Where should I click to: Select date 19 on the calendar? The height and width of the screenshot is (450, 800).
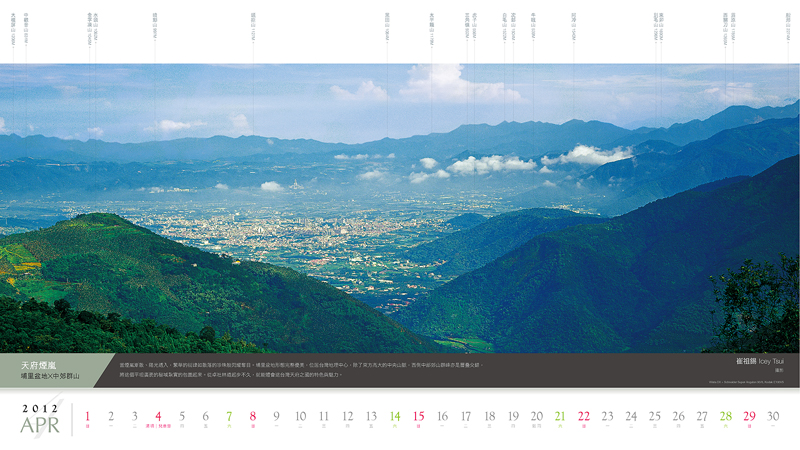pyautogui.click(x=513, y=416)
